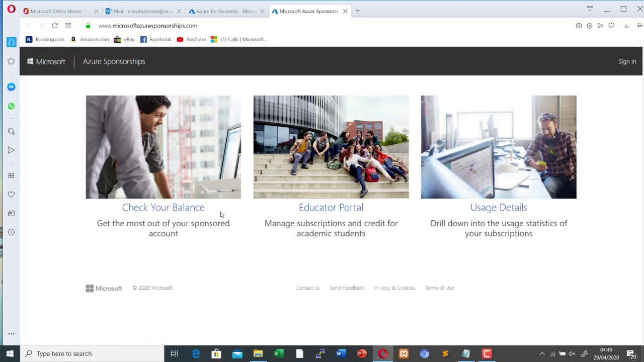The image size is (644, 362).
Task: Open the tab list menu icon
Action: (590, 9)
